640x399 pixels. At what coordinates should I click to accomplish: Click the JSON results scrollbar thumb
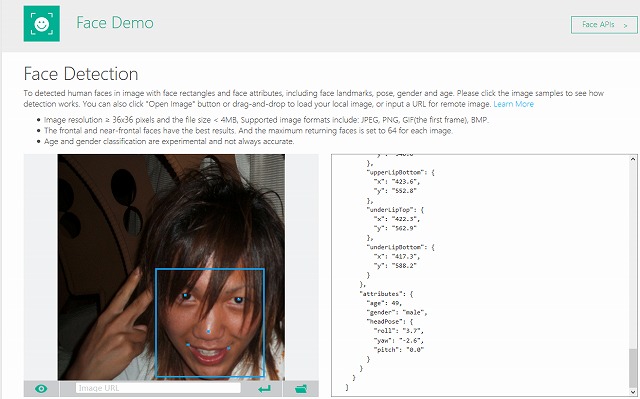click(x=633, y=366)
